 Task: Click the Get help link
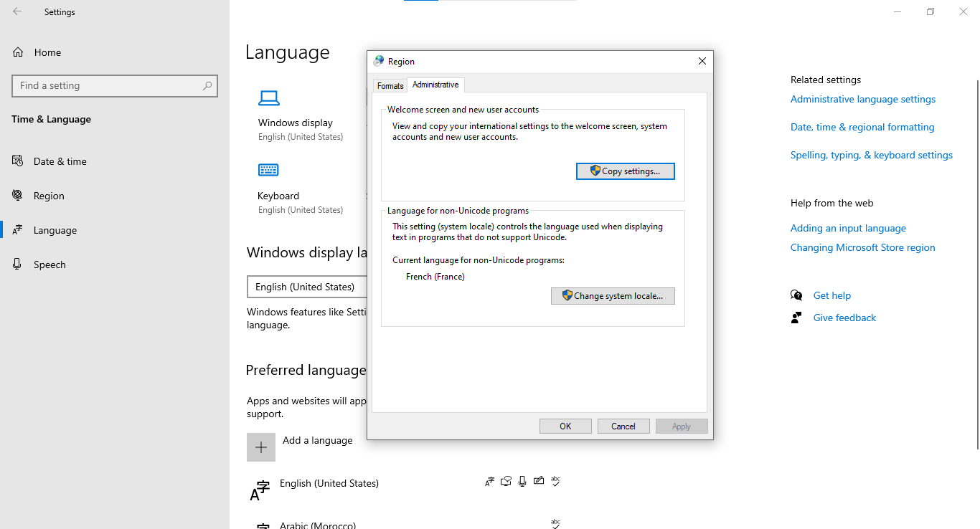[x=832, y=295]
